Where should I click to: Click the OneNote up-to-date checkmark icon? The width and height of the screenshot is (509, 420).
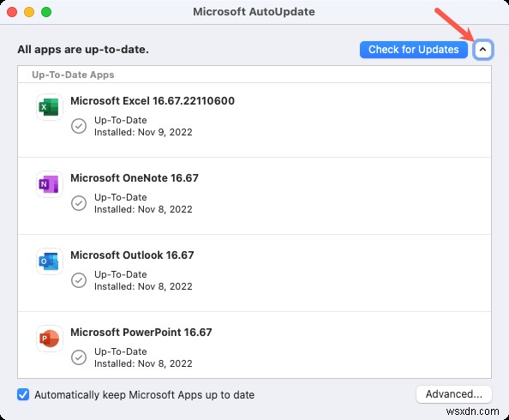point(79,203)
